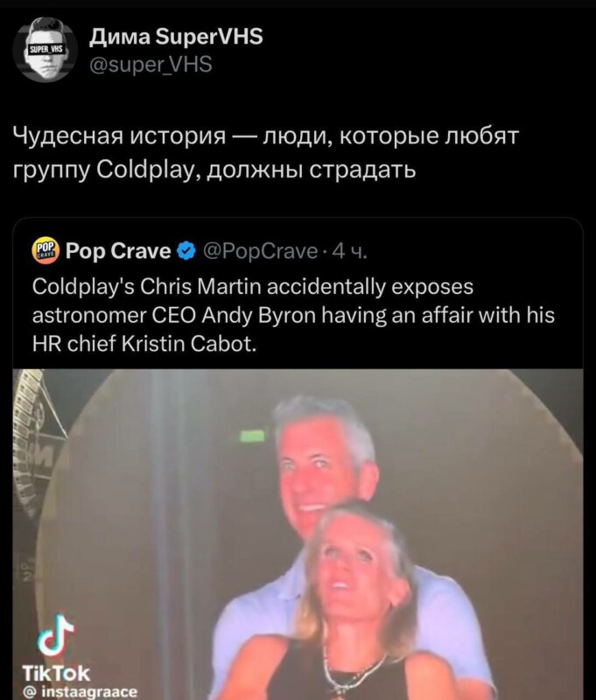Click the '4 ч.' timestamp

click(x=349, y=252)
